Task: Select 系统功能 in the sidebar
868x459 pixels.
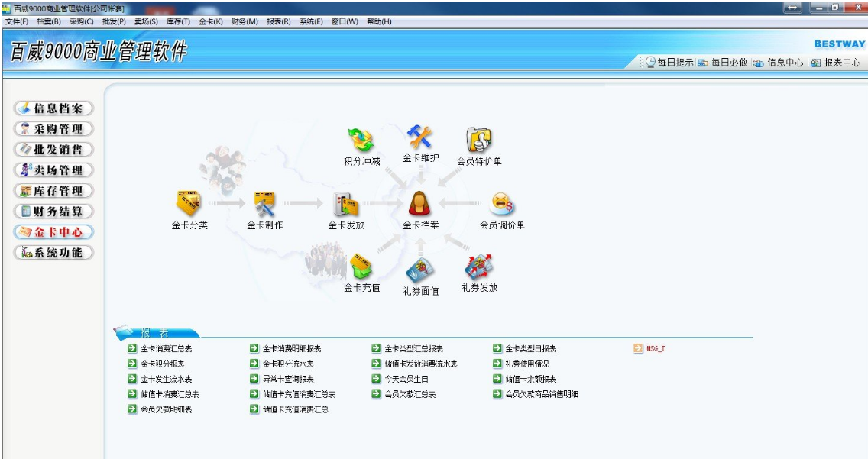Action: (53, 253)
